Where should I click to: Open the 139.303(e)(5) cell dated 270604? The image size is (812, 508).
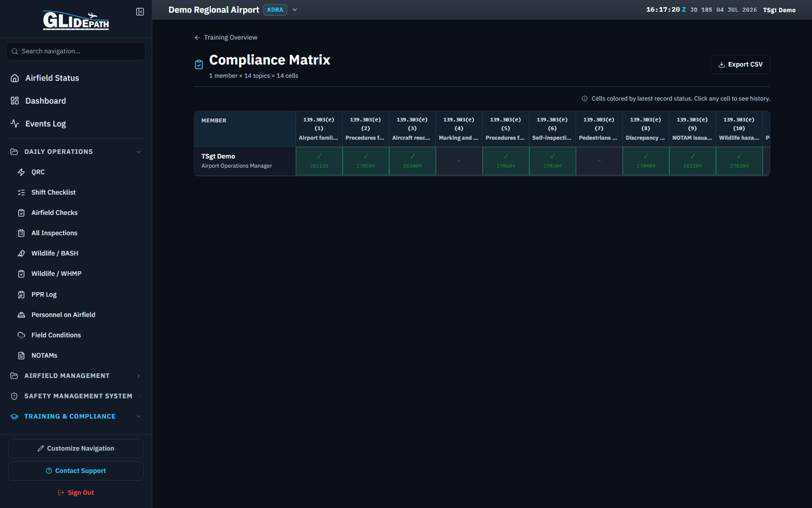(506, 161)
